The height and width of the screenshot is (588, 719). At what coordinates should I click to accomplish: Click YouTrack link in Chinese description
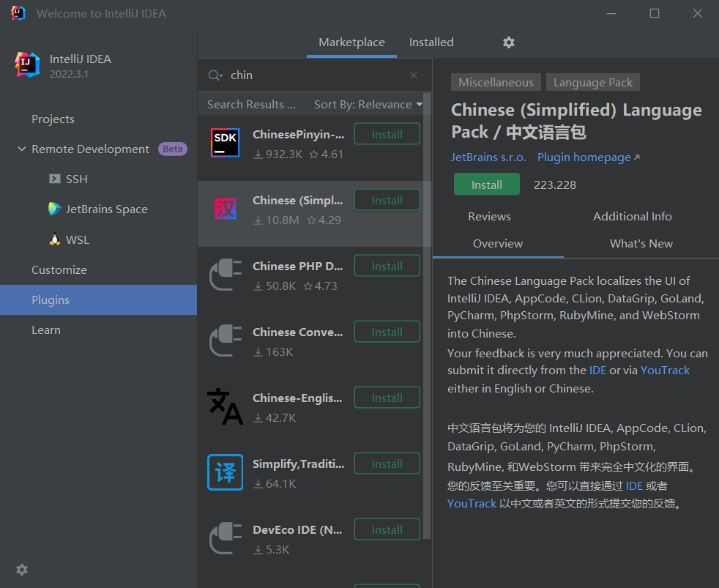472,504
